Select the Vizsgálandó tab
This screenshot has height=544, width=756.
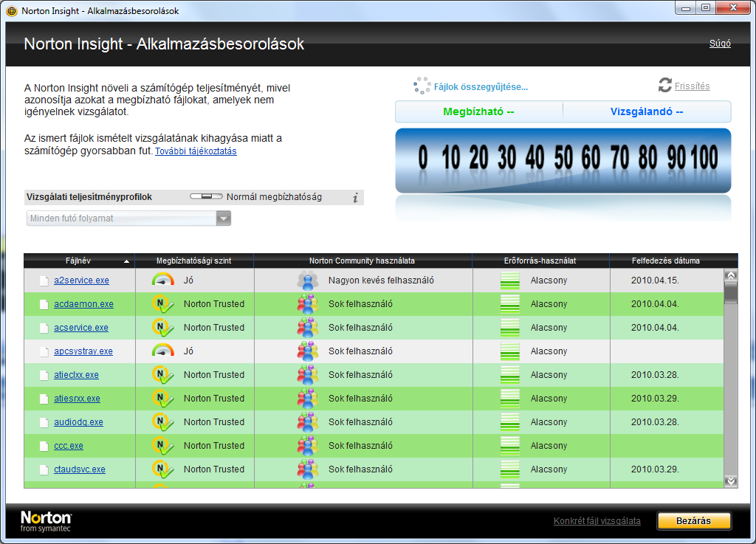click(647, 111)
